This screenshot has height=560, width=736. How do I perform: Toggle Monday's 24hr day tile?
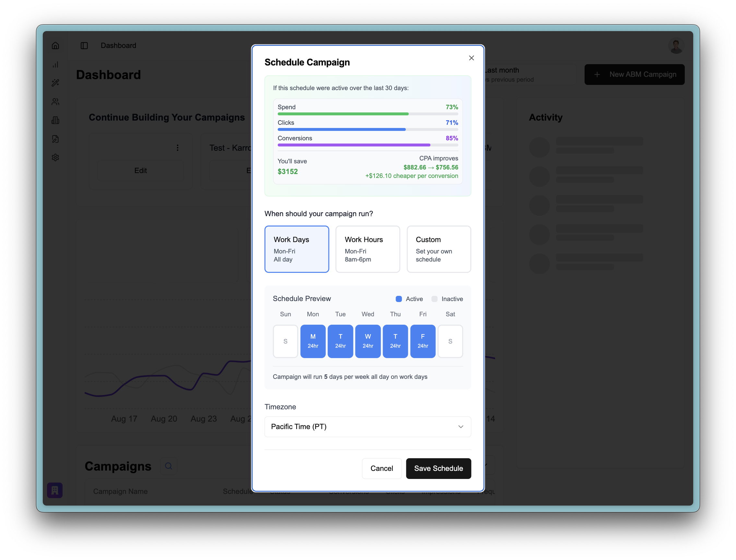(313, 341)
